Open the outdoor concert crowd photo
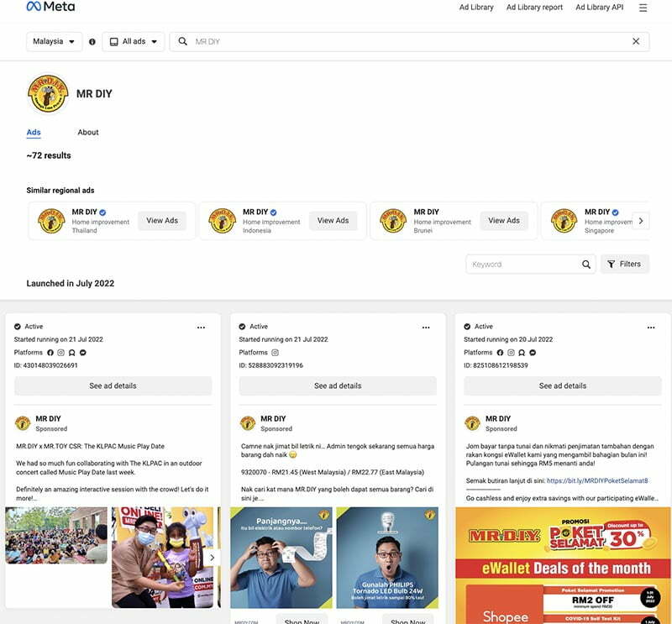 point(56,535)
